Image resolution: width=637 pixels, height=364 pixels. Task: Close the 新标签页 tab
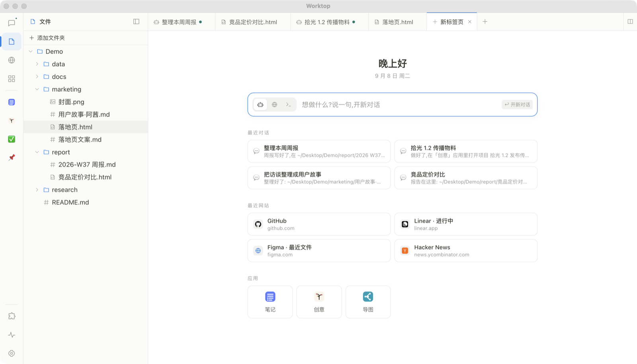tap(470, 22)
